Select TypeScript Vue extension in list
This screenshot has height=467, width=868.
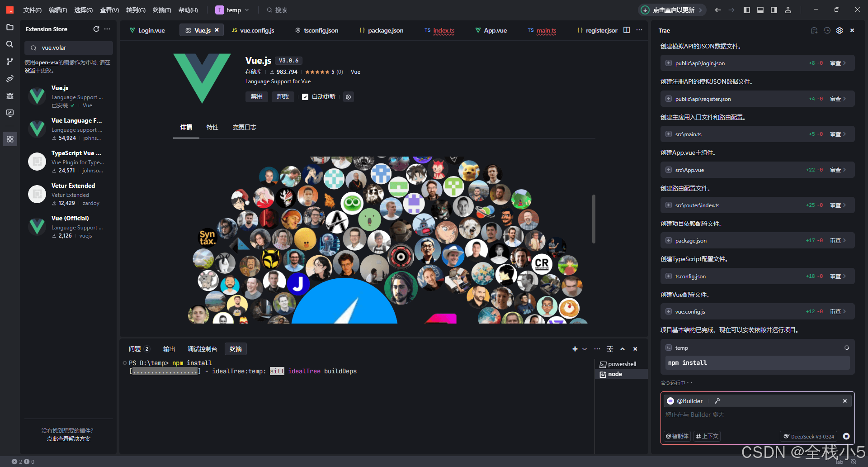pyautogui.click(x=69, y=162)
